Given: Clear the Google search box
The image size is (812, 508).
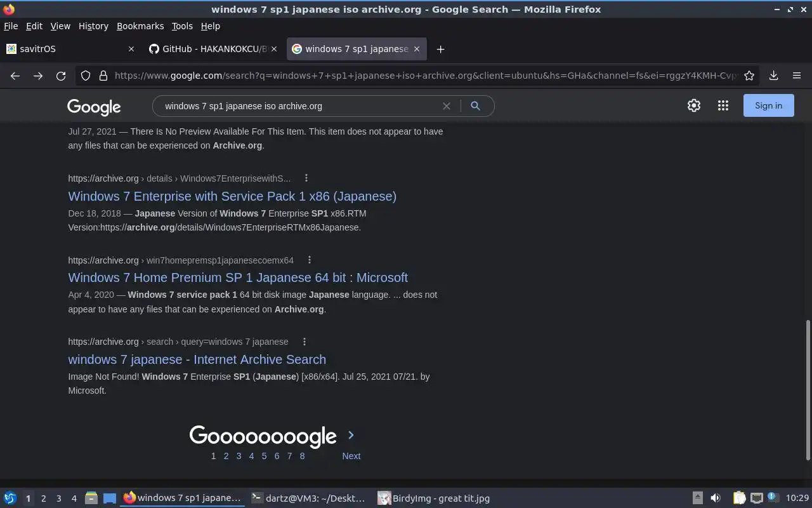Looking at the screenshot, I should coord(447,106).
